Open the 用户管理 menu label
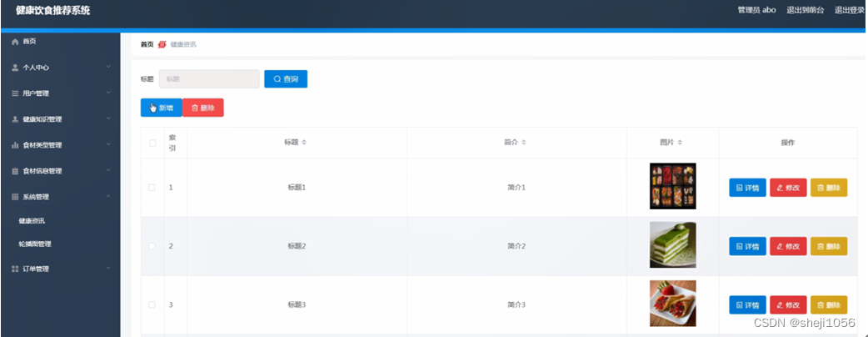The height and width of the screenshot is (337, 868). (x=36, y=93)
